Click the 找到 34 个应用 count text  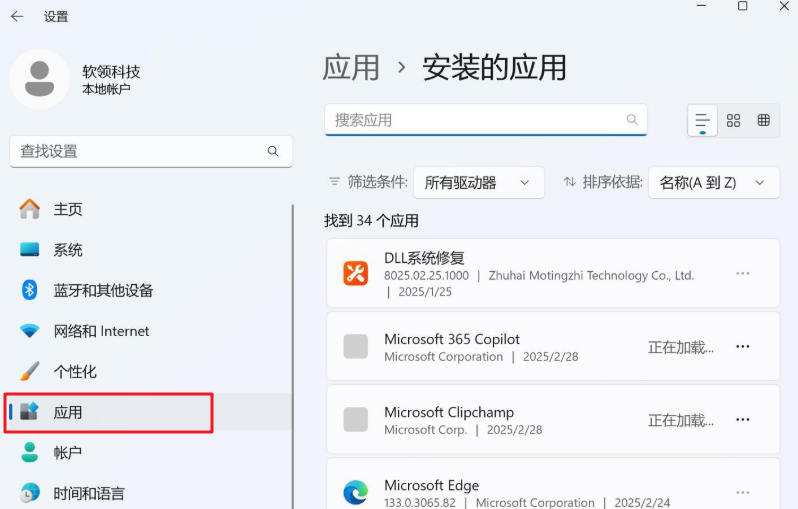(x=372, y=220)
